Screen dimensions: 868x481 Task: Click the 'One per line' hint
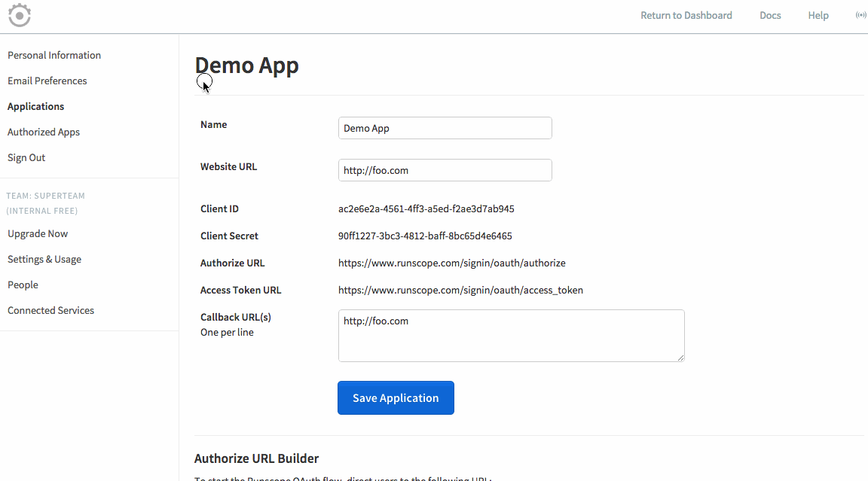coord(227,332)
